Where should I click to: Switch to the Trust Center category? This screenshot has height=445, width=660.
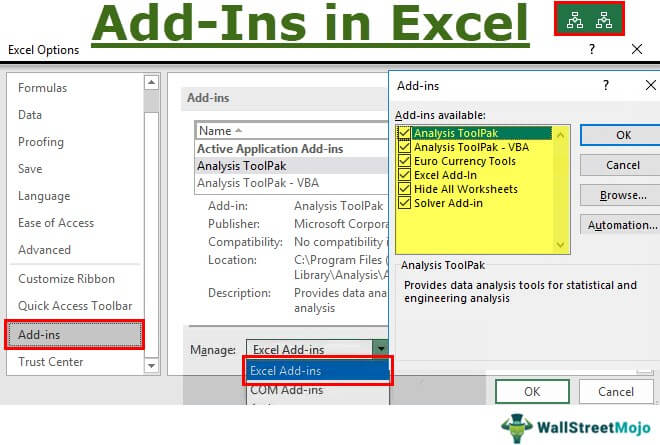click(51, 362)
